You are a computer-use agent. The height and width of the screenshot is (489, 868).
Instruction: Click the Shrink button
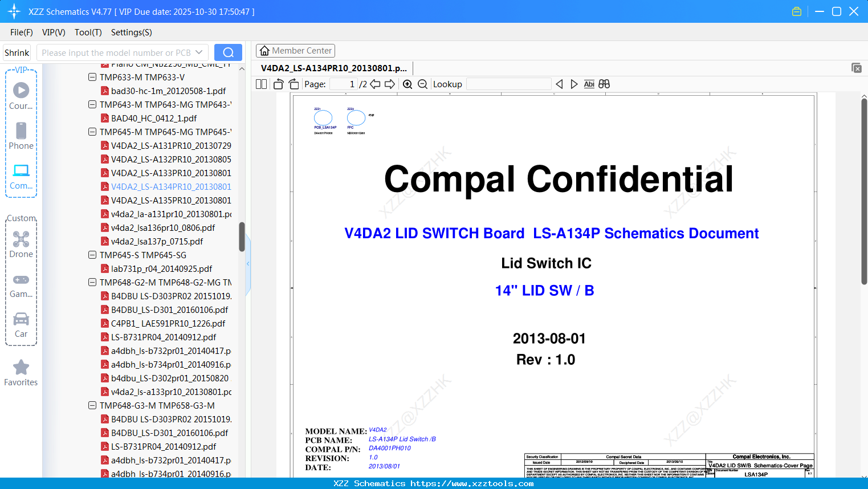click(x=17, y=52)
